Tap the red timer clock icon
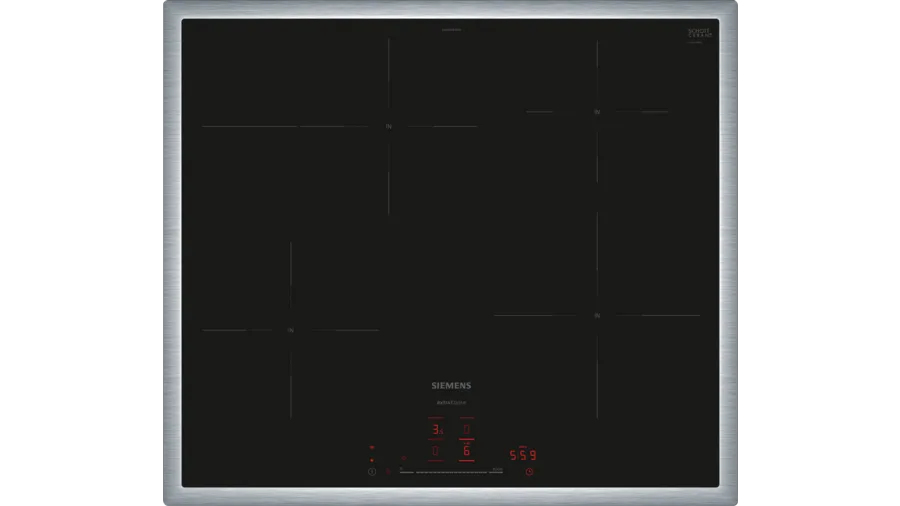Image resolution: width=900 pixels, height=506 pixels. pos(530,471)
